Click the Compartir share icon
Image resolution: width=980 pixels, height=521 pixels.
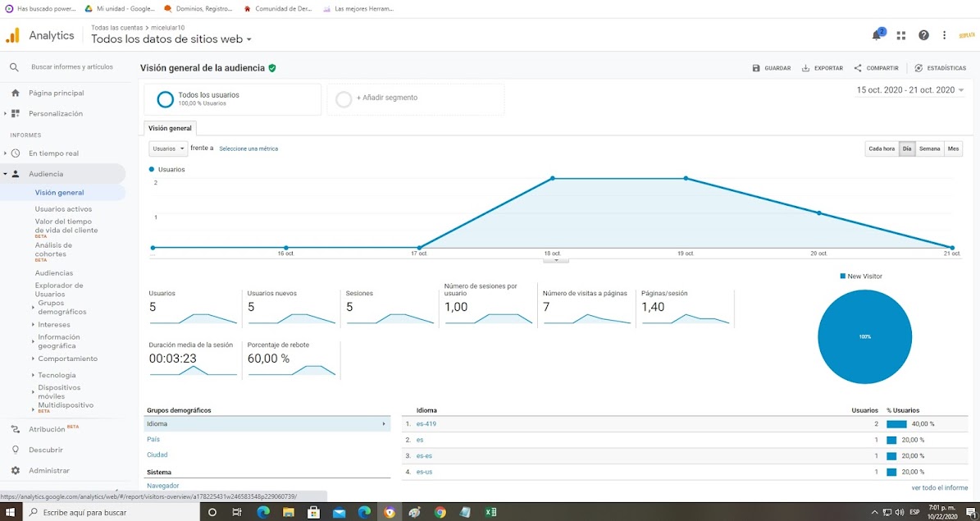coord(858,68)
